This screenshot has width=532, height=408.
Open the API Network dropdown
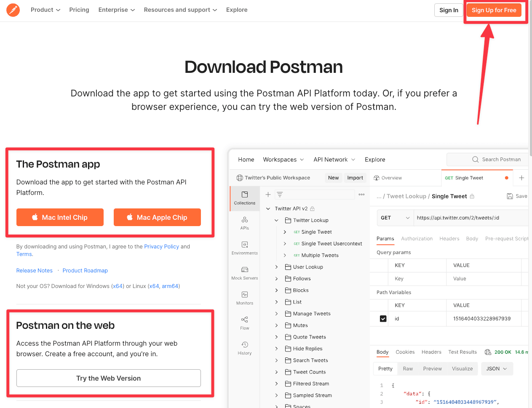[334, 160]
